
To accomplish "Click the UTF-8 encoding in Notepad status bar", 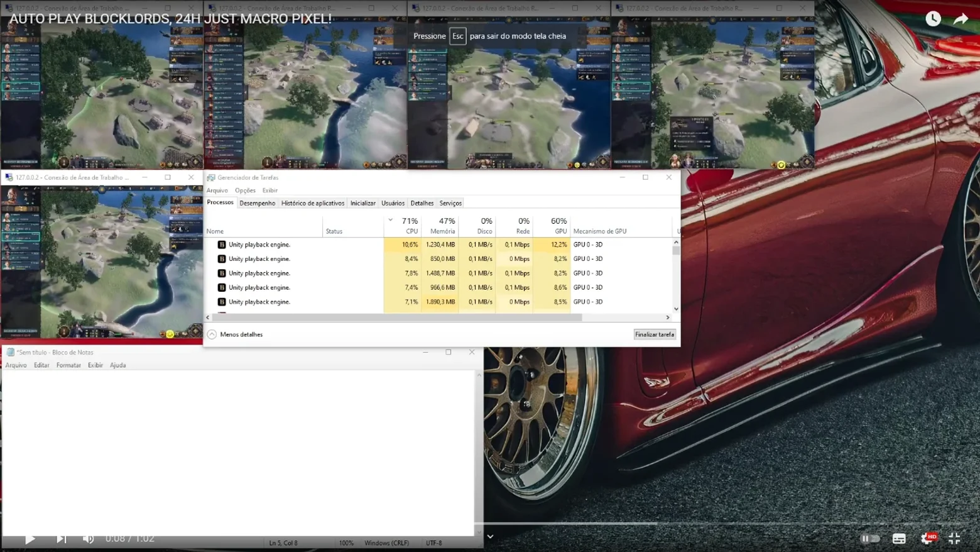I will click(x=434, y=543).
